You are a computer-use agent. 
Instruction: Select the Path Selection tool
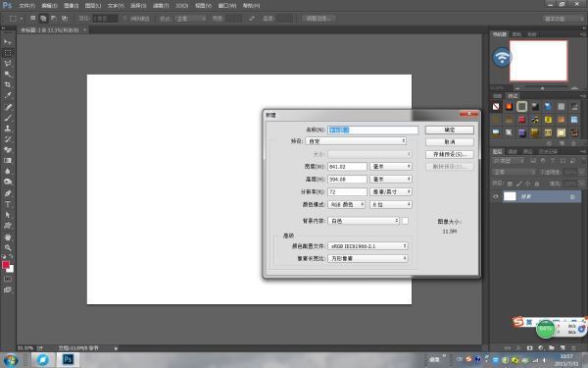[x=8, y=215]
